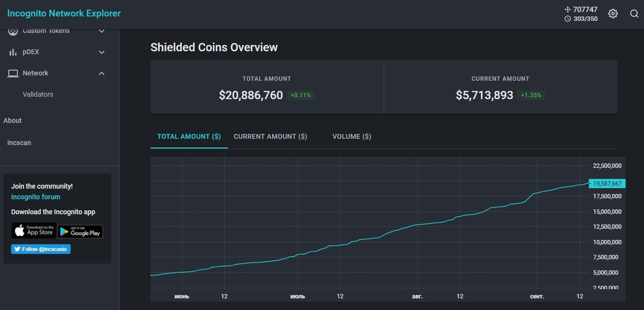Click the Network laptop icon
The height and width of the screenshot is (310, 644).
[x=14, y=73]
